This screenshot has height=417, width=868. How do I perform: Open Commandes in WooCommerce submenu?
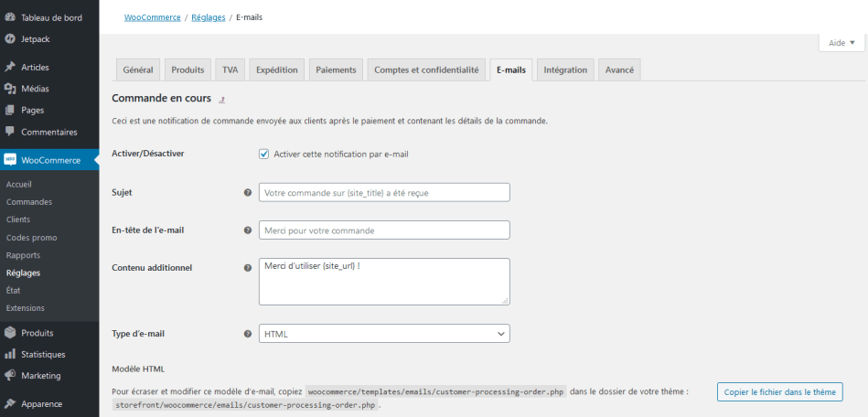click(x=28, y=202)
